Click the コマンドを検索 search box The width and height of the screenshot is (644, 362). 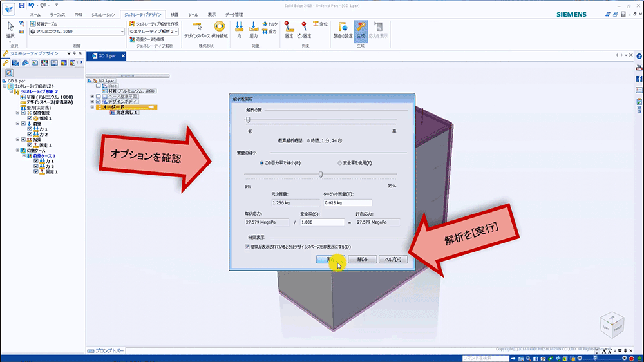(486, 358)
